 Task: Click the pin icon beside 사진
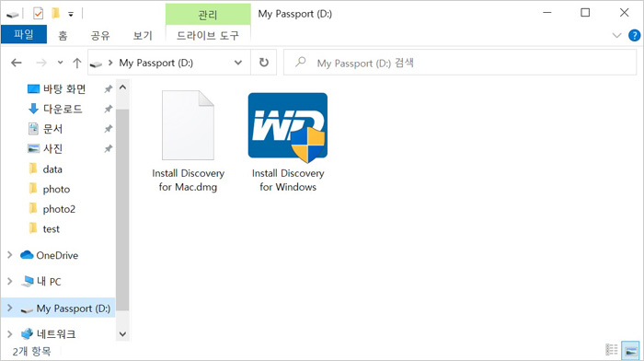pos(108,148)
